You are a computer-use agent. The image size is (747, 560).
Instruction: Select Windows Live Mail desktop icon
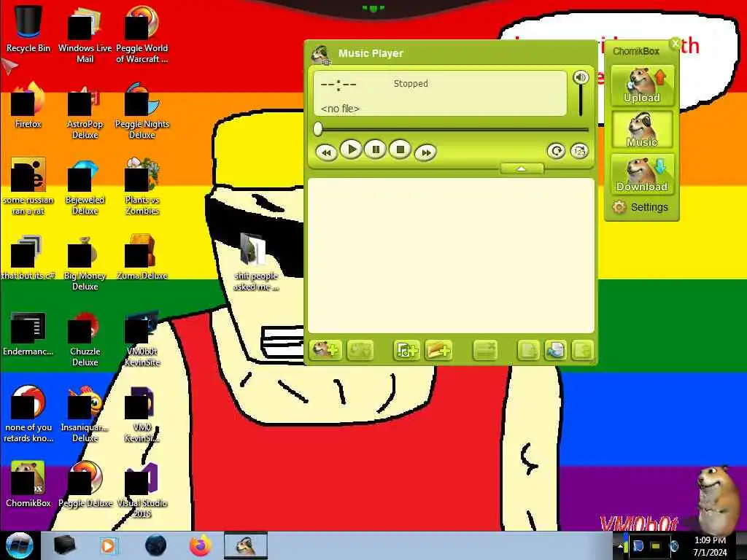[85, 34]
